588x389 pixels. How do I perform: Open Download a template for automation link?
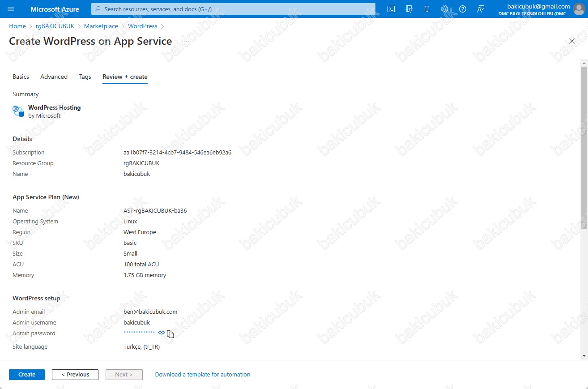(x=203, y=375)
